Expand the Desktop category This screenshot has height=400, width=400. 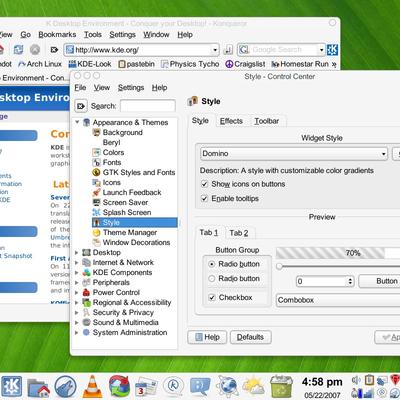(x=77, y=253)
